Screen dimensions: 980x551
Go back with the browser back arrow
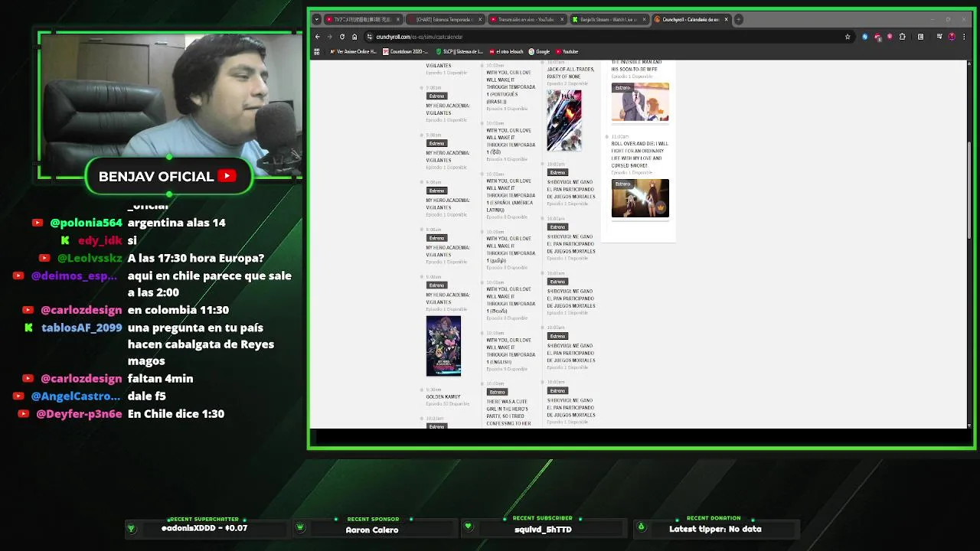point(318,37)
